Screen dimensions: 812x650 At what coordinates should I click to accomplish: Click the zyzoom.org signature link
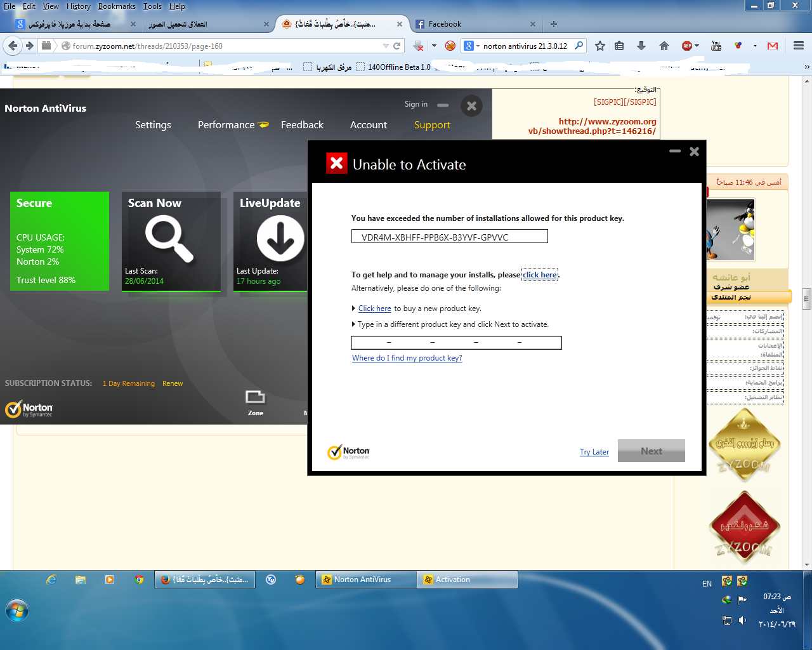(x=593, y=126)
